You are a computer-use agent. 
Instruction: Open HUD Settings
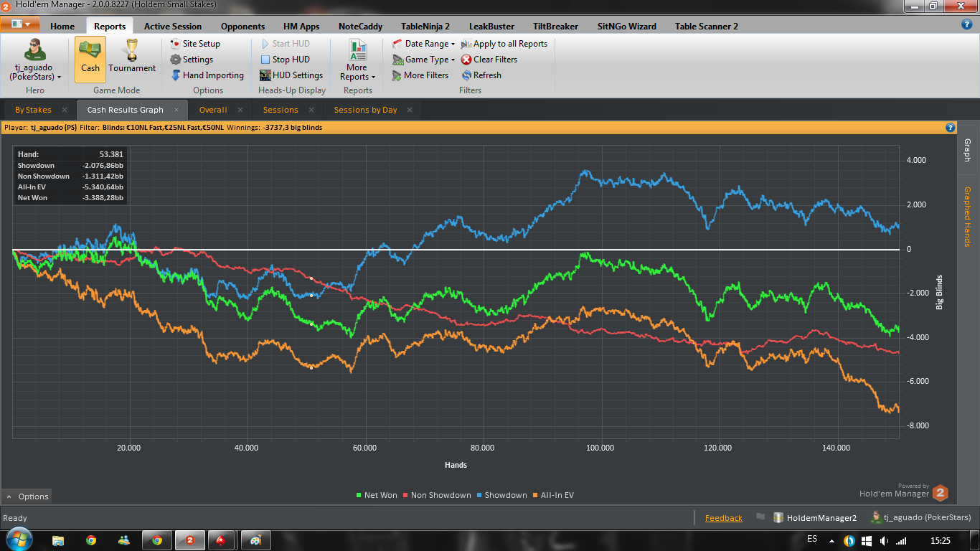tap(291, 75)
